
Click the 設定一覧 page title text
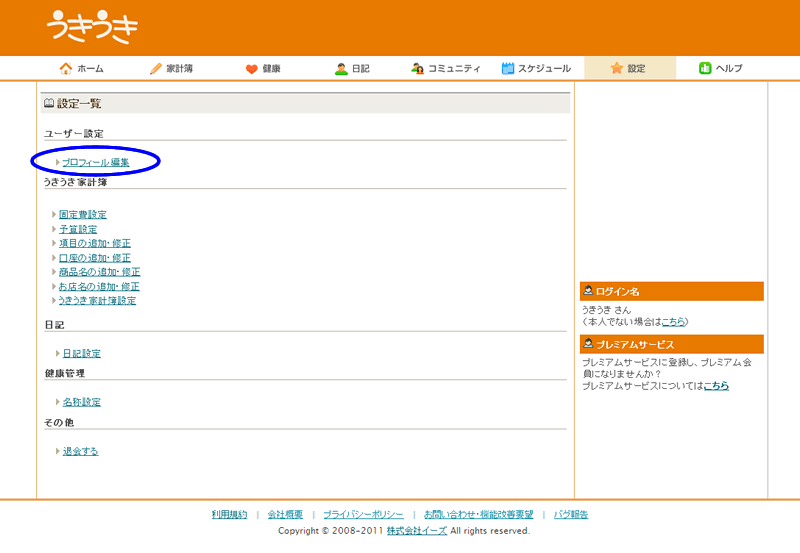[x=79, y=104]
